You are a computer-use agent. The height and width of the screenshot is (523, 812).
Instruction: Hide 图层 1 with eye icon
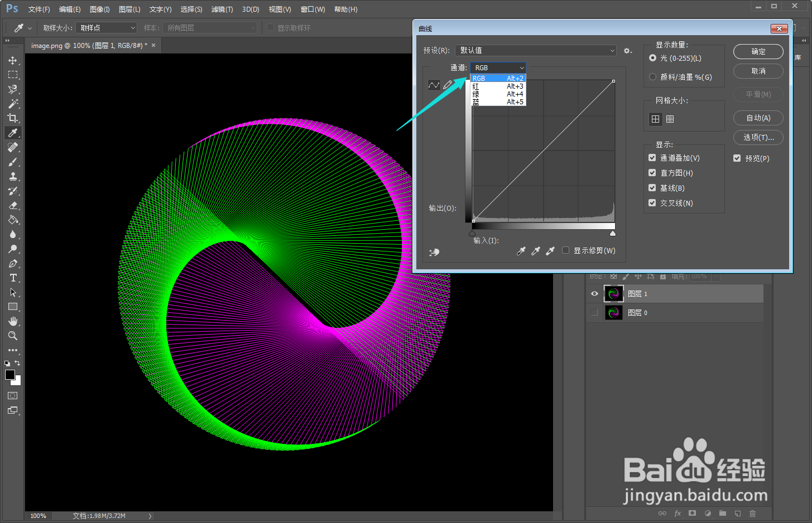[x=594, y=294]
